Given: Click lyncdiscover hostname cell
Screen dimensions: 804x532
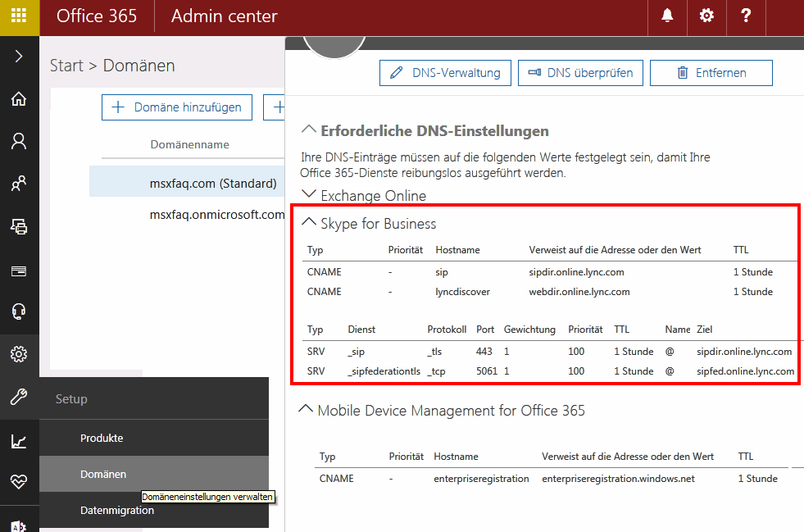Looking at the screenshot, I should click(462, 292).
